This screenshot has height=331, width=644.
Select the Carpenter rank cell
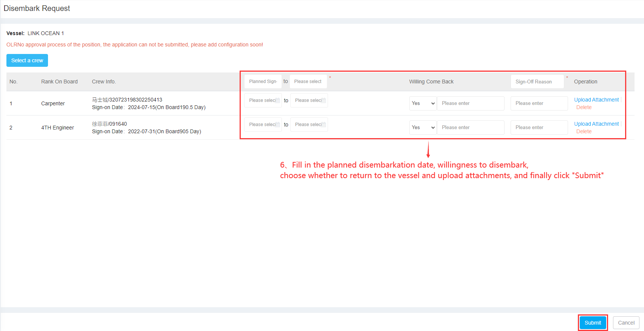click(53, 103)
